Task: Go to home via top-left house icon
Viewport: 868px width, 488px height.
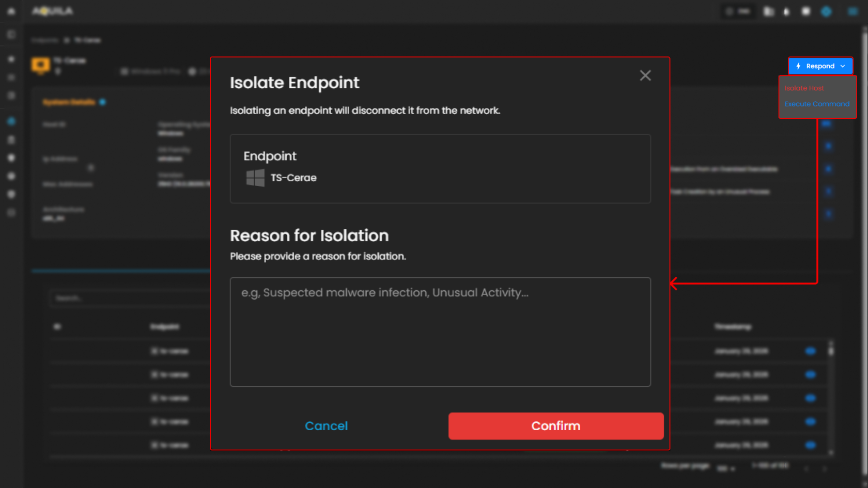Action: coord(11,11)
